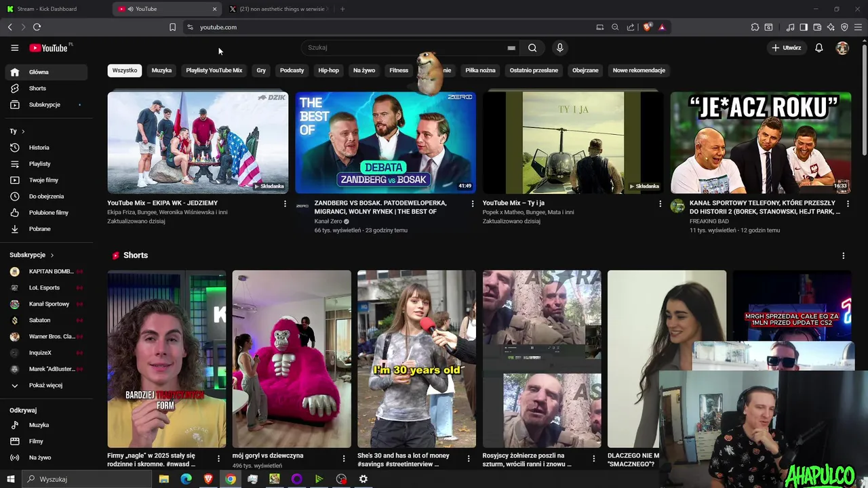Open options for EKIPA WK mix
The height and width of the screenshot is (488, 868).
pos(285,203)
